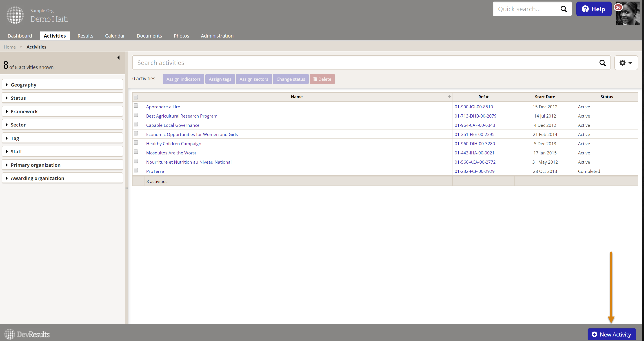Check the Apprendre à Lire row checkbox
644x341 pixels.
pos(136,106)
